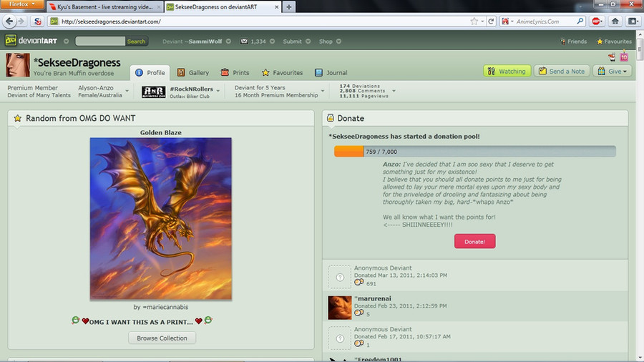Click the Browse Collection button

tap(162, 338)
